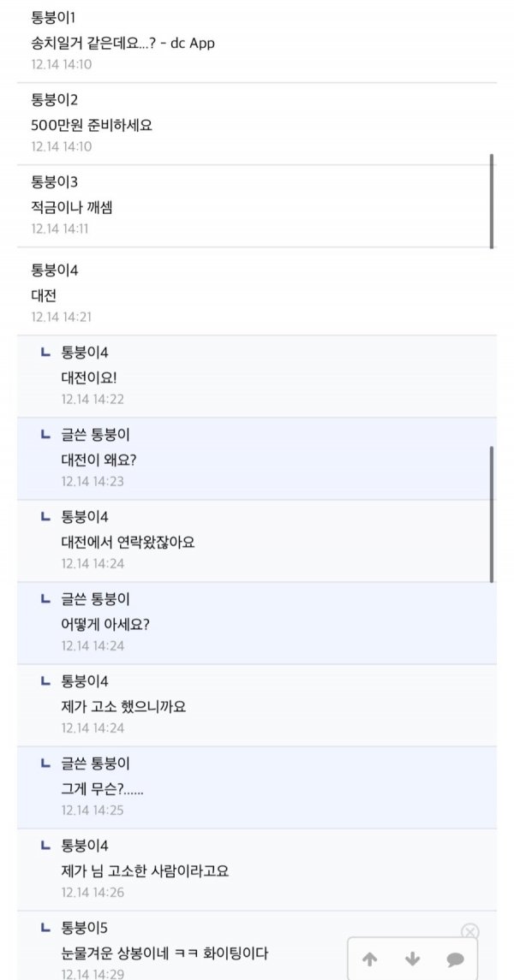The width and height of the screenshot is (514, 980).
Task: Click the scroll-down arrow in floating toolbar
Action: 413,959
